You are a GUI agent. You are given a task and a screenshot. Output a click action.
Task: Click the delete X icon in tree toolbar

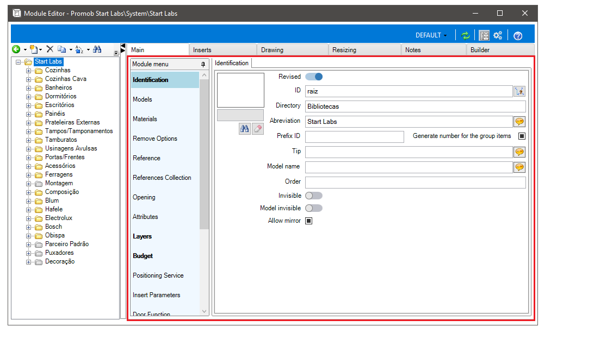point(49,49)
